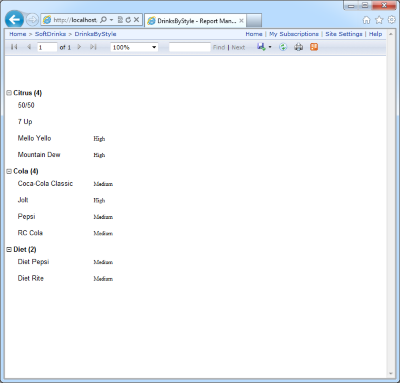400x383 pixels.
Task: Follow the DrinksByStyle breadcrumb link
Action: (95, 34)
